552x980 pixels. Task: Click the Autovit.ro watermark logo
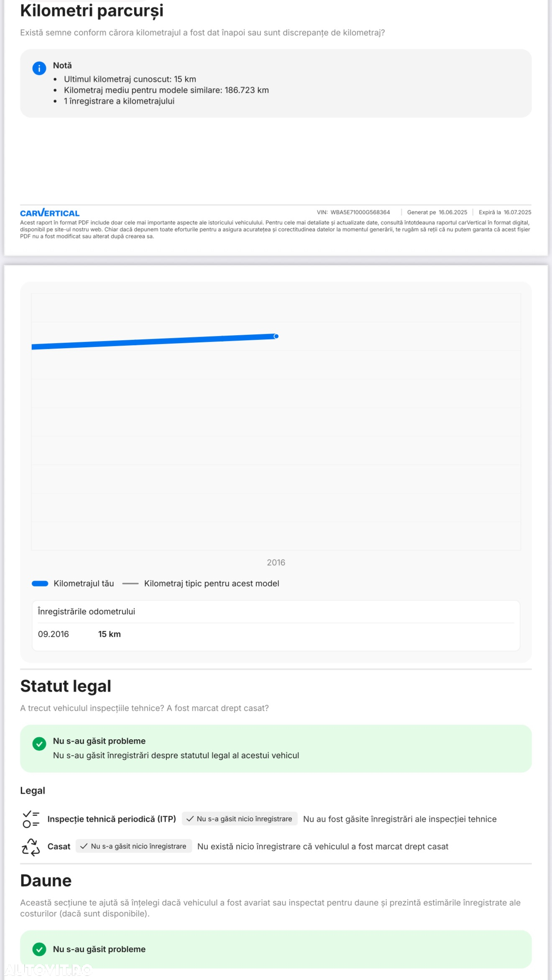pyautogui.click(x=47, y=970)
